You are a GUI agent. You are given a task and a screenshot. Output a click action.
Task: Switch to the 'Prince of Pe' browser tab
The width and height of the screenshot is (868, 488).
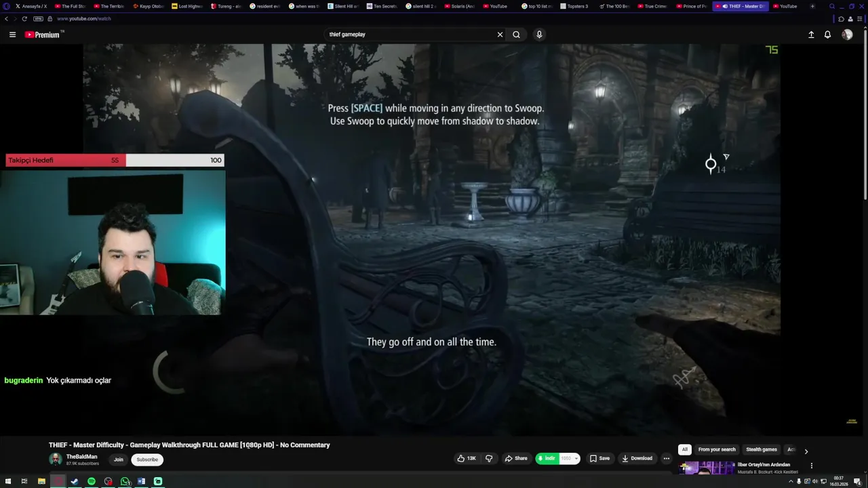(x=691, y=6)
